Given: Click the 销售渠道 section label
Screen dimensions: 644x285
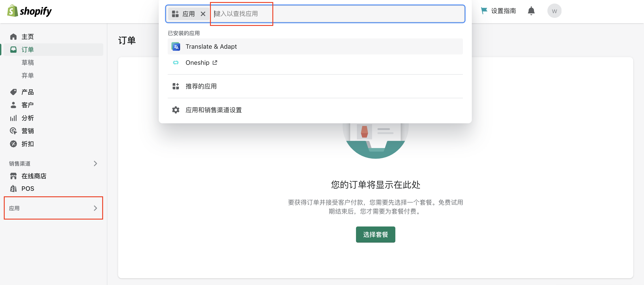Looking at the screenshot, I should [20, 163].
